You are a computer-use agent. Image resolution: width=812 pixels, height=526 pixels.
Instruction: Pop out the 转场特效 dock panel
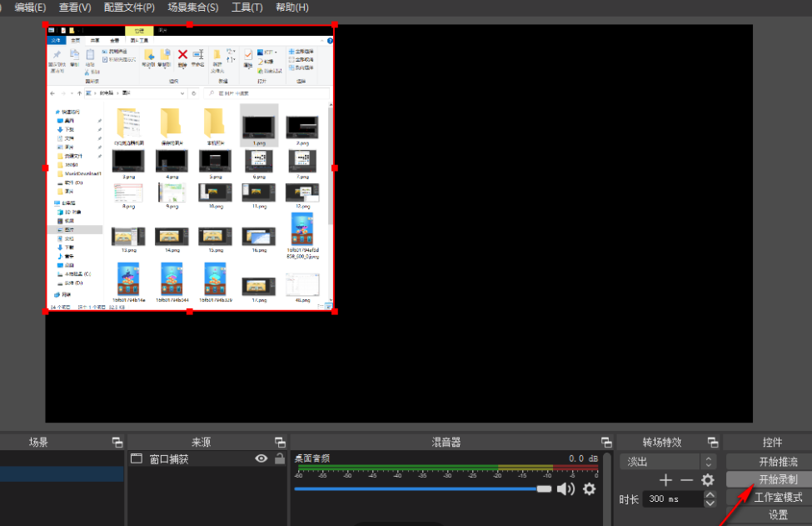[713, 442]
